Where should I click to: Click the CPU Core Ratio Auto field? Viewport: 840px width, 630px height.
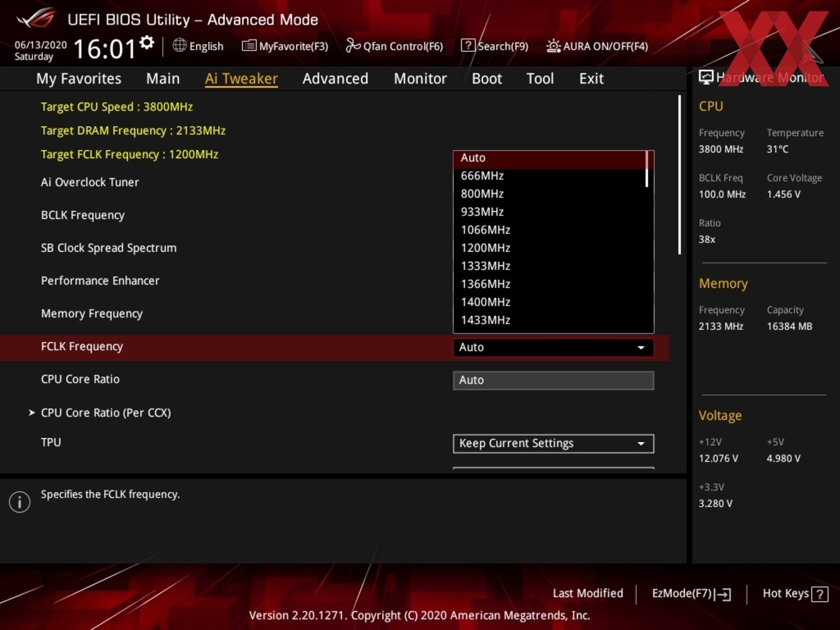pyautogui.click(x=553, y=380)
